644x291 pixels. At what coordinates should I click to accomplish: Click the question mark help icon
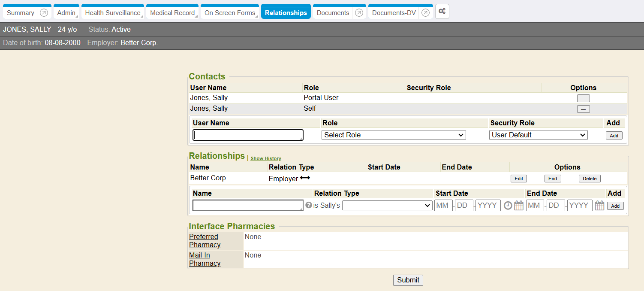pos(308,205)
